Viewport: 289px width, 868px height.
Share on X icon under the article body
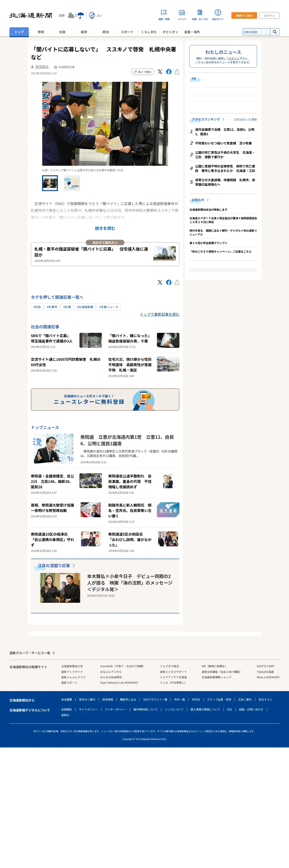pos(160,282)
